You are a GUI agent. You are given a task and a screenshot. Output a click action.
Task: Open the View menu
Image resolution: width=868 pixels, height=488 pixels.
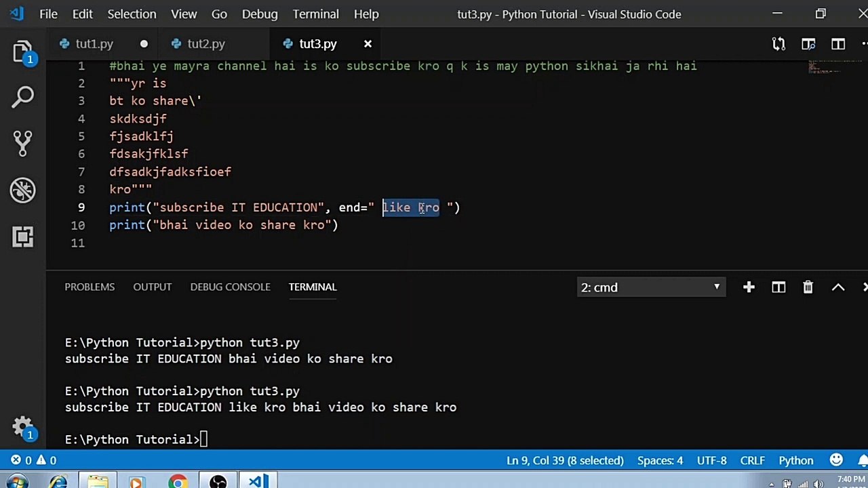[184, 14]
